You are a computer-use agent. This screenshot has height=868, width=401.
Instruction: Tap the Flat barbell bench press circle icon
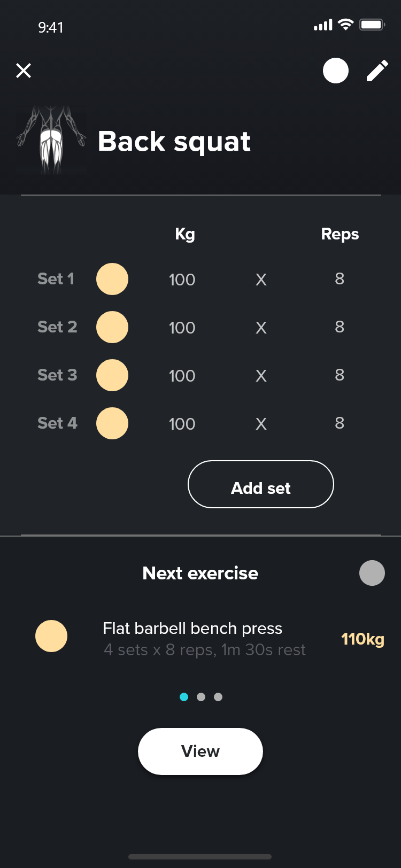(51, 636)
